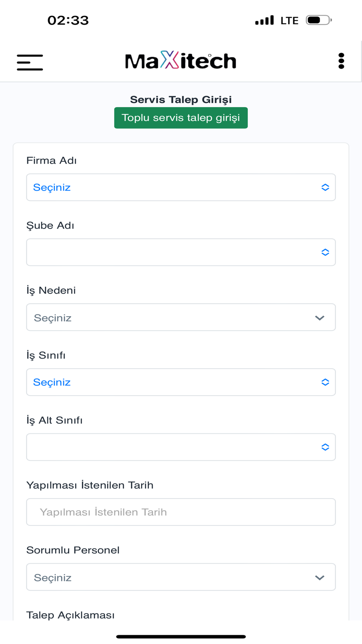Click the Firma Adı up-down arrows icon
The image size is (362, 644).
coord(325,187)
